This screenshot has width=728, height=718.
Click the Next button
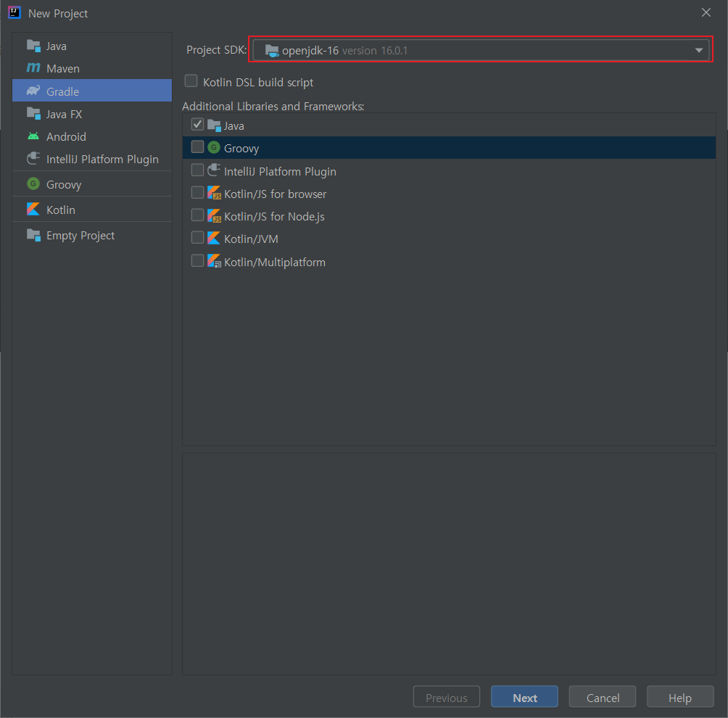pos(525,697)
